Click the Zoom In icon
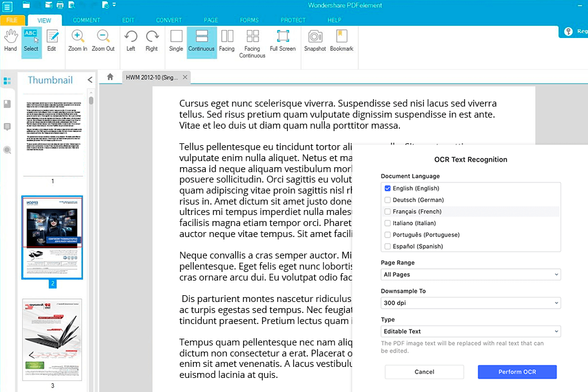The height and width of the screenshot is (392, 588). click(x=78, y=40)
